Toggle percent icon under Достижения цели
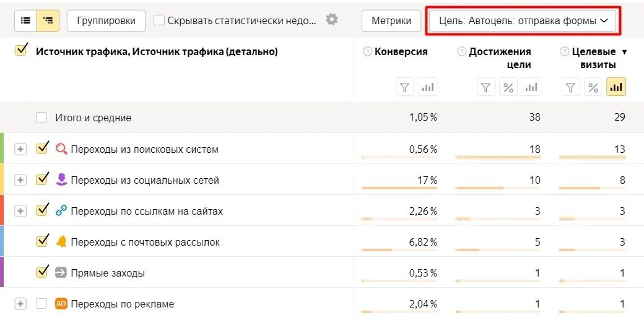The height and width of the screenshot is (318, 644). [x=508, y=87]
